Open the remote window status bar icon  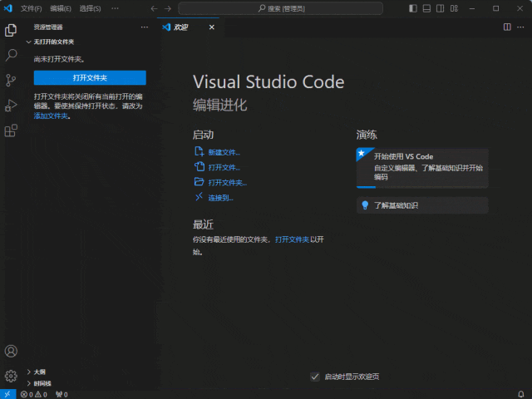click(7, 394)
